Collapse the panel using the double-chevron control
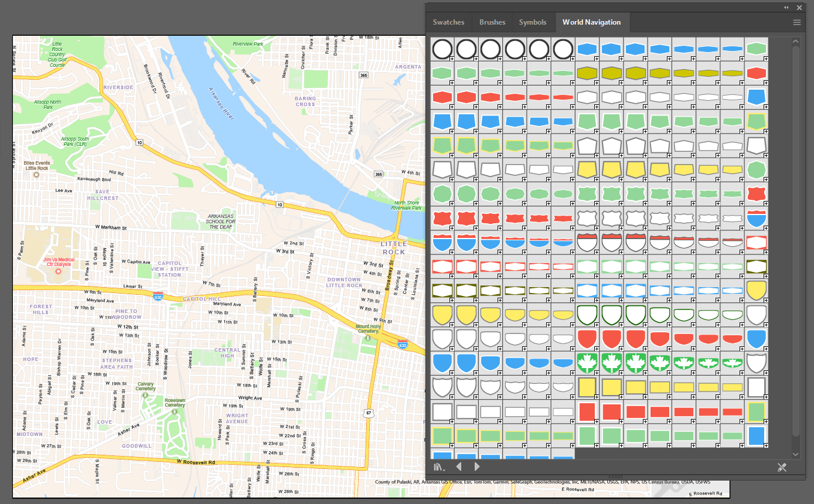This screenshot has width=814, height=504. (x=786, y=7)
